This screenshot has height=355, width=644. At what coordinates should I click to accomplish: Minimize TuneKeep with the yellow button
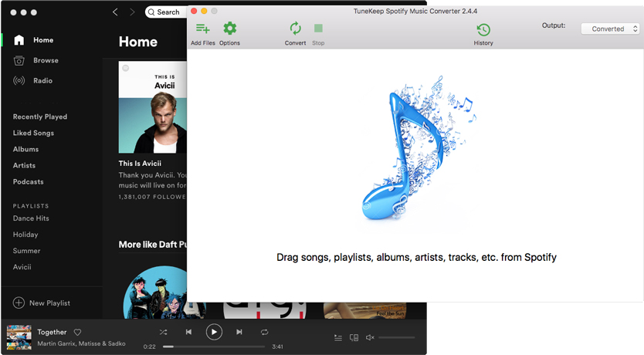[204, 11]
